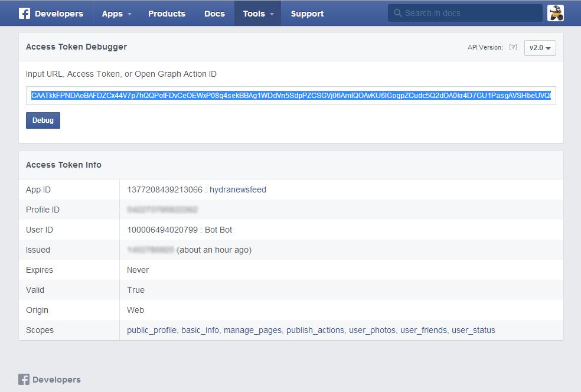Click the 'manage_pages' scope text

click(253, 330)
